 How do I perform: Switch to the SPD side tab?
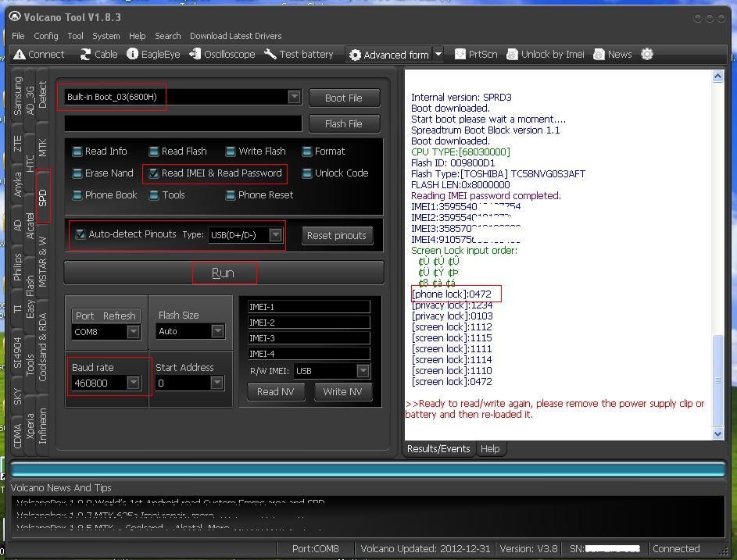click(x=43, y=197)
